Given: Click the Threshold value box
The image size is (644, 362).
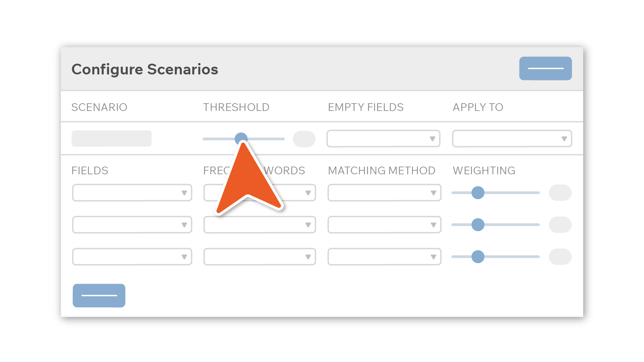Looking at the screenshot, I should [x=304, y=139].
